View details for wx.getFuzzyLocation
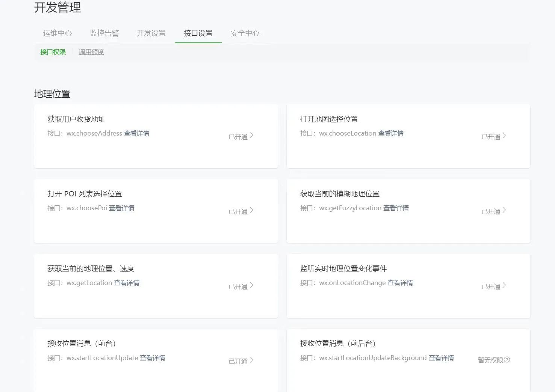This screenshot has height=392, width=555. 396,208
